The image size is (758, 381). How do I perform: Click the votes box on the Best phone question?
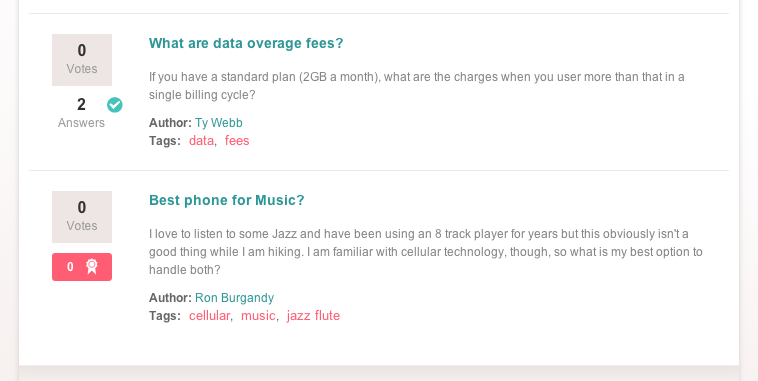click(x=82, y=217)
